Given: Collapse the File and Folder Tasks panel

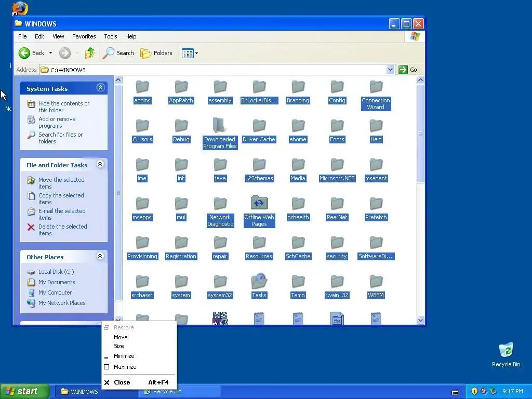Looking at the screenshot, I should pos(100,164).
